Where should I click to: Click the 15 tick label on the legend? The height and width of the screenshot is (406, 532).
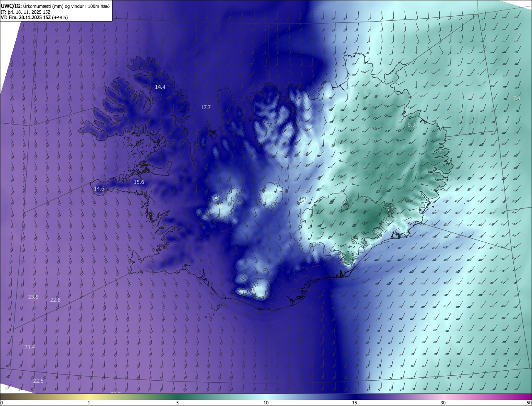[355, 403]
